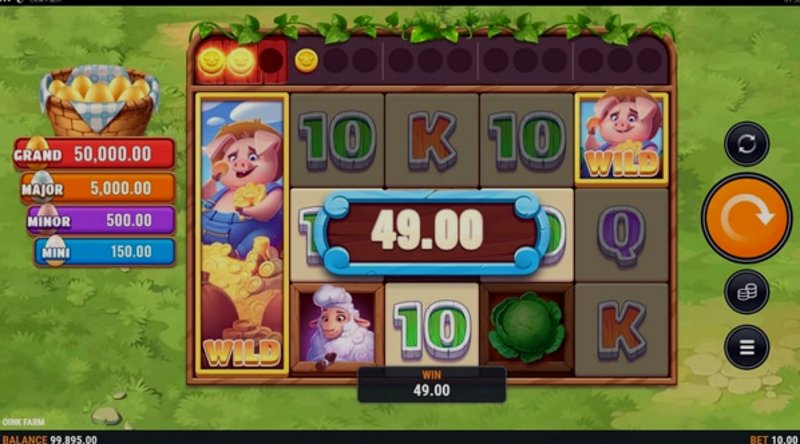Click the small pig WILD symbol
This screenshot has width=800, height=444.
621,138
